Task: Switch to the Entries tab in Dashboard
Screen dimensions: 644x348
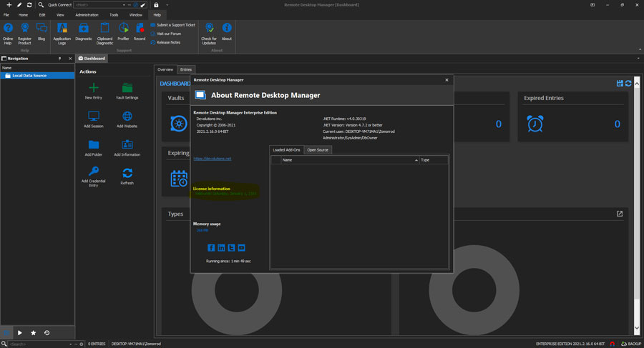Action: [186, 69]
